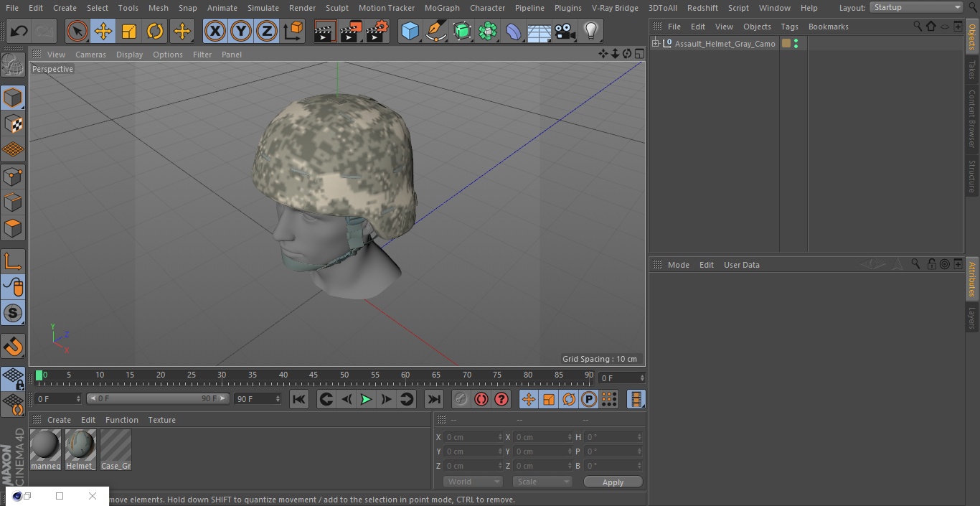Render to Picture Viewer
The width and height of the screenshot is (980, 506).
(x=352, y=32)
